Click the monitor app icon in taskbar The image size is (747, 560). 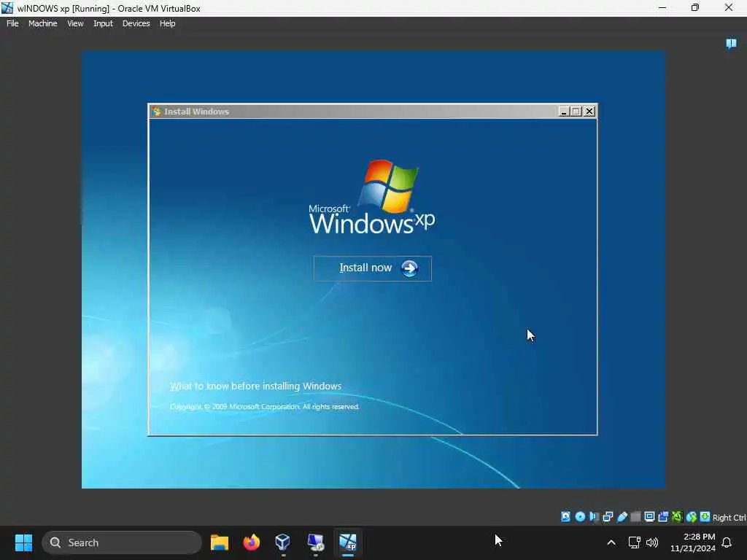click(315, 542)
